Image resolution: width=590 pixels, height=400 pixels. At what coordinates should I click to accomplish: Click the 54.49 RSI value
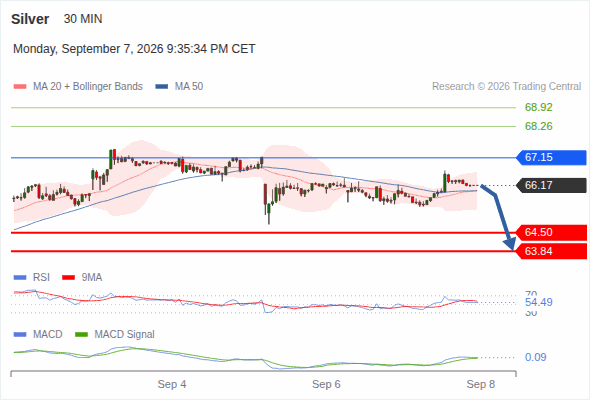click(538, 302)
